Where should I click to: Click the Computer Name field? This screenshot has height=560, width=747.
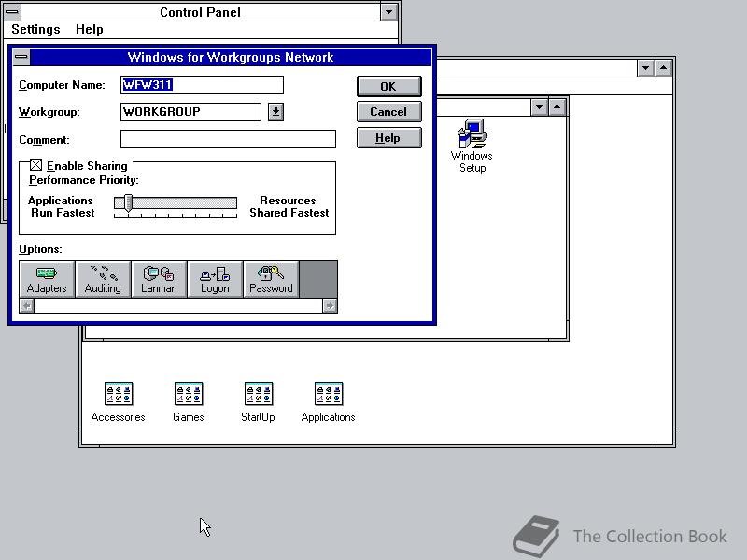point(202,85)
